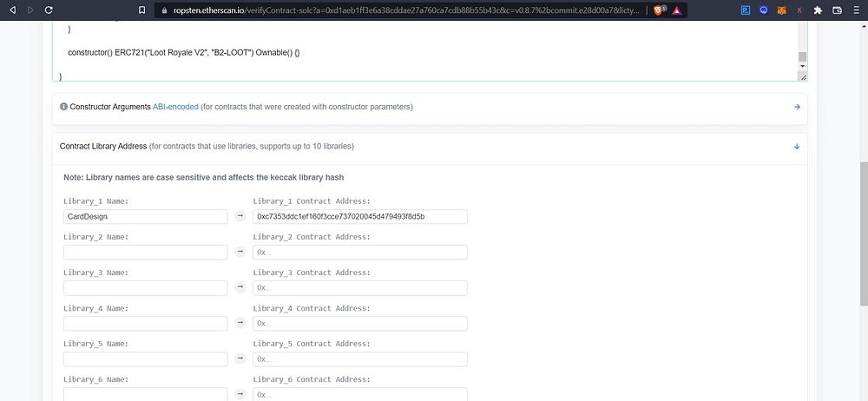This screenshot has height=401, width=868.
Task: Click scroll-down arrow of code textarea
Action: 802,66
